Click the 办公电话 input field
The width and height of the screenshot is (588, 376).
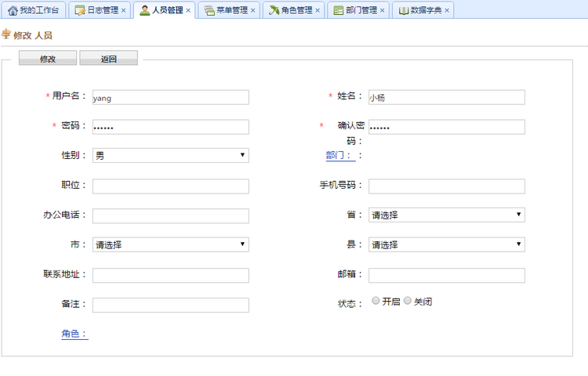[x=171, y=216]
